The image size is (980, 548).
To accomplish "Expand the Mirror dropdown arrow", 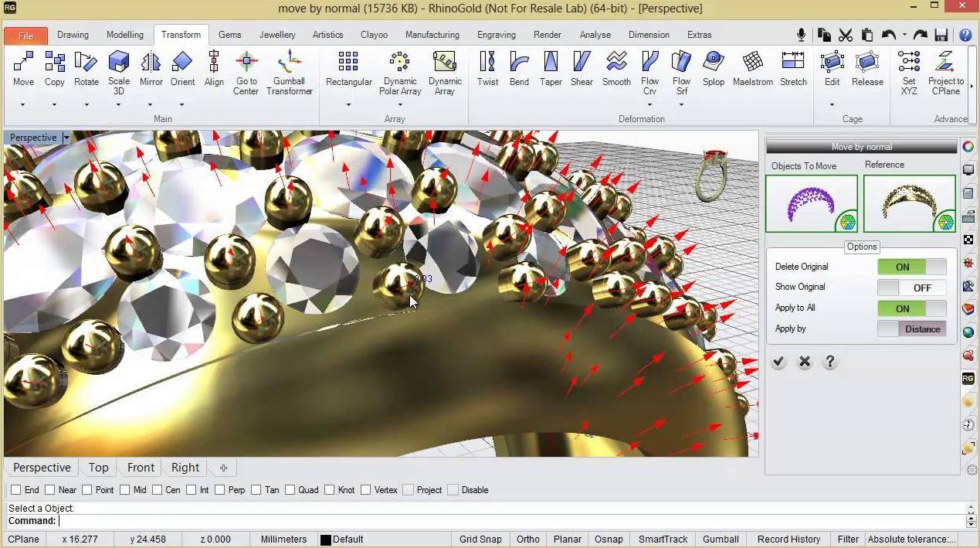I will click(151, 104).
